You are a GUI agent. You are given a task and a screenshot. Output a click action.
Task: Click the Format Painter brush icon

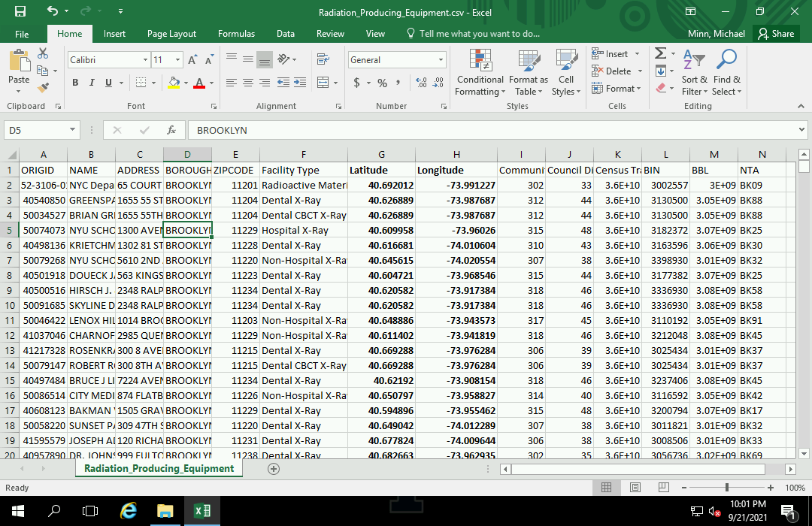point(43,86)
